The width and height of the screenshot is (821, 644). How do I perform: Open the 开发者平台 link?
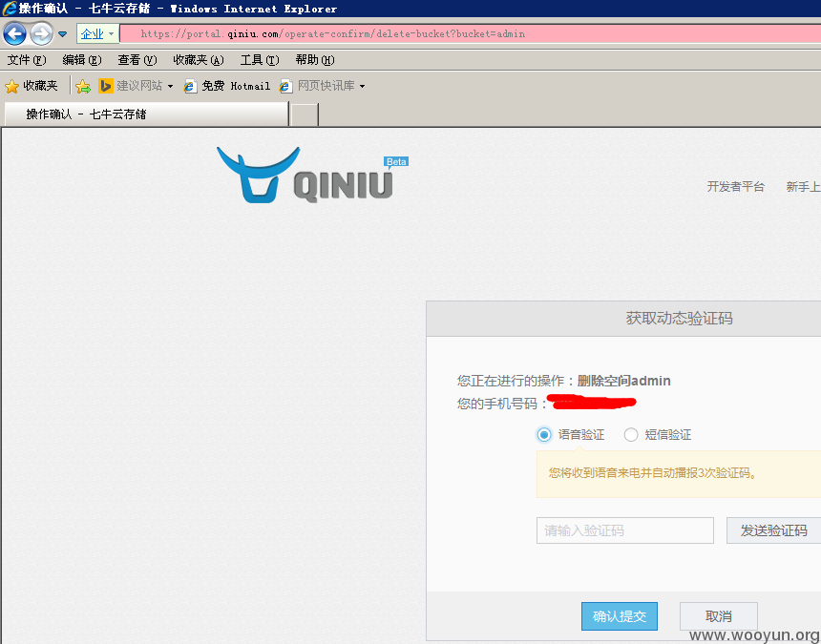click(x=736, y=187)
